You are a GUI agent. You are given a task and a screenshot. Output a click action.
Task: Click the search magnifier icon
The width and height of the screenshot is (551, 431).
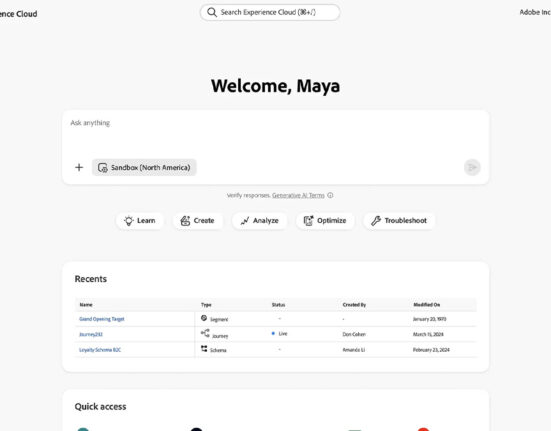212,12
